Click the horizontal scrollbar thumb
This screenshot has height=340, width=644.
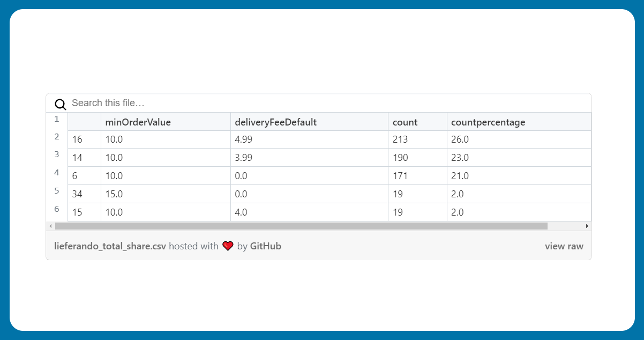click(300, 226)
